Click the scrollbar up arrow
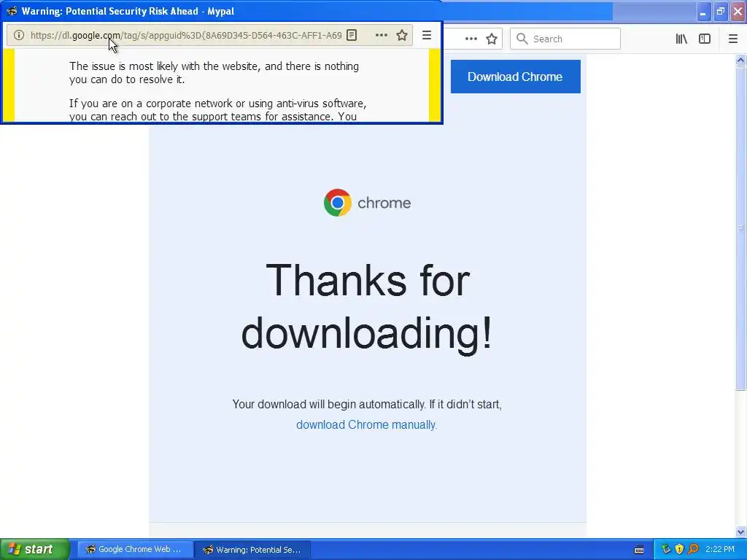 pos(741,60)
